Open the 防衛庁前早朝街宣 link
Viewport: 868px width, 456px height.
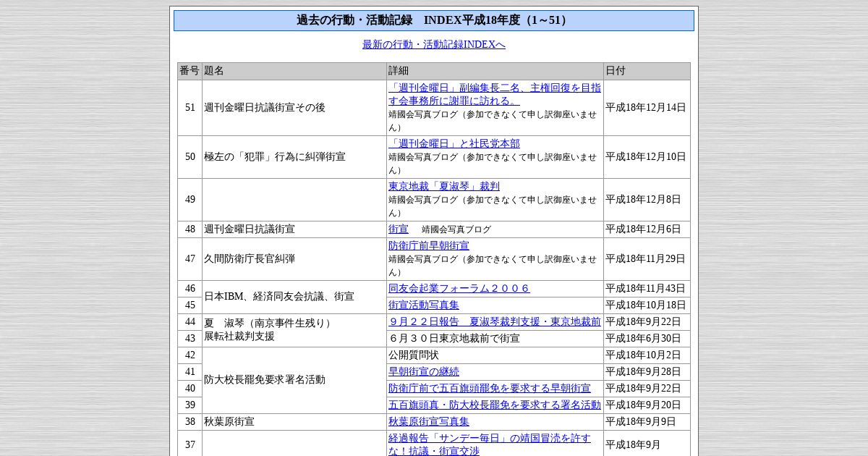pos(429,245)
